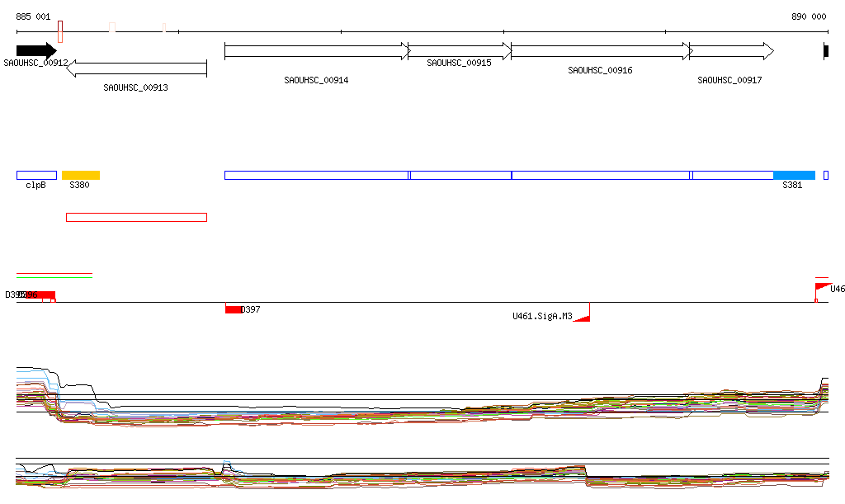Select the red outlined antisense rectangle
Viewport: 845px width, 504px height.
tap(136, 217)
